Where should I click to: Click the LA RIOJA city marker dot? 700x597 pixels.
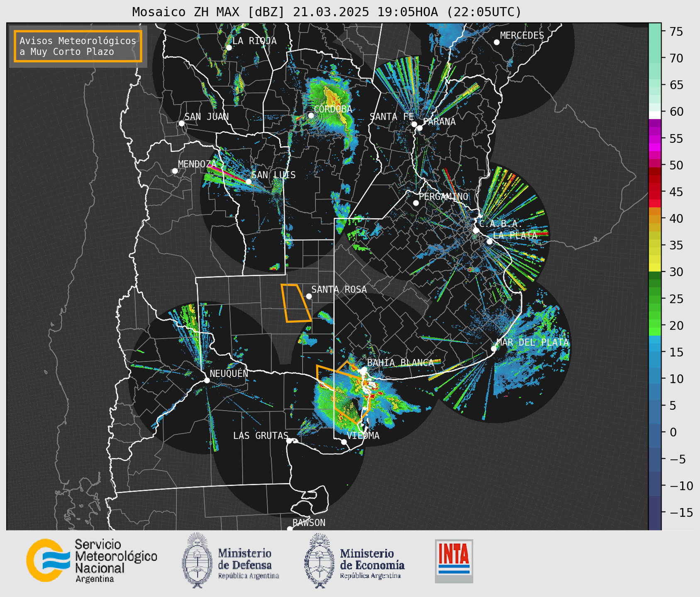(229, 48)
